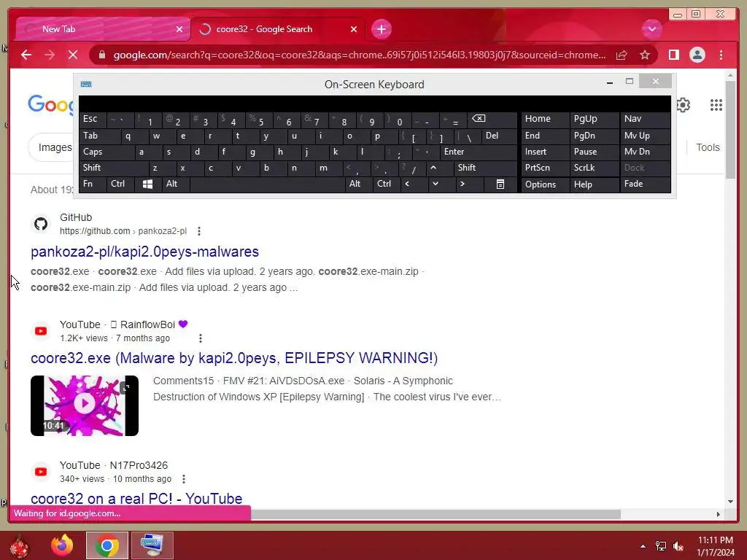The image size is (747, 560).
Task: Open Chrome three-dot menu
Action: click(x=721, y=55)
